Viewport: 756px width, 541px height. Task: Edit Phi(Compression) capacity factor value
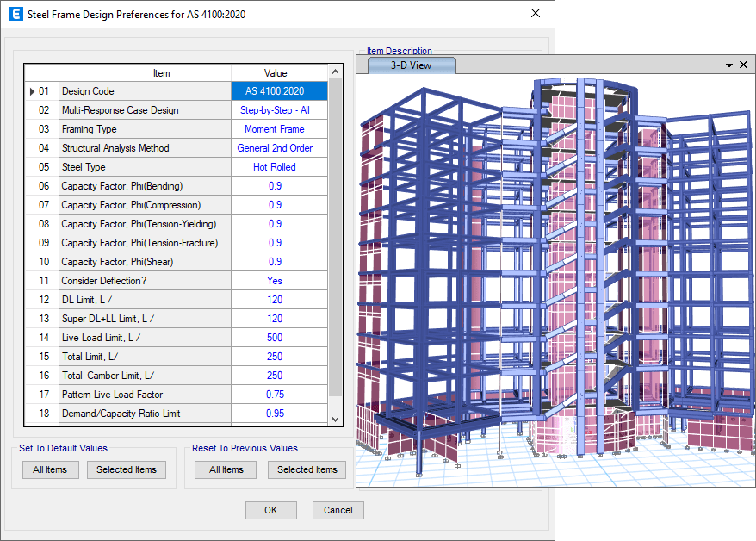click(279, 205)
